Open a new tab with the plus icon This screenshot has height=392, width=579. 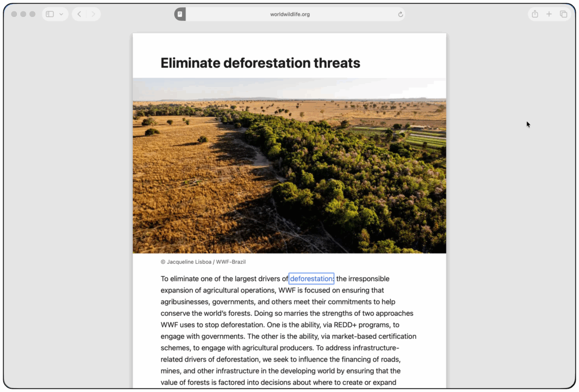point(549,14)
